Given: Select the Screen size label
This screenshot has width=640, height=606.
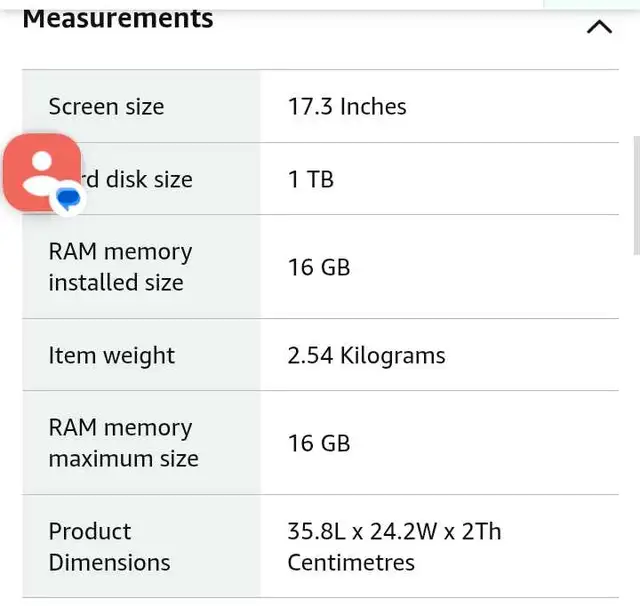Looking at the screenshot, I should [106, 107].
